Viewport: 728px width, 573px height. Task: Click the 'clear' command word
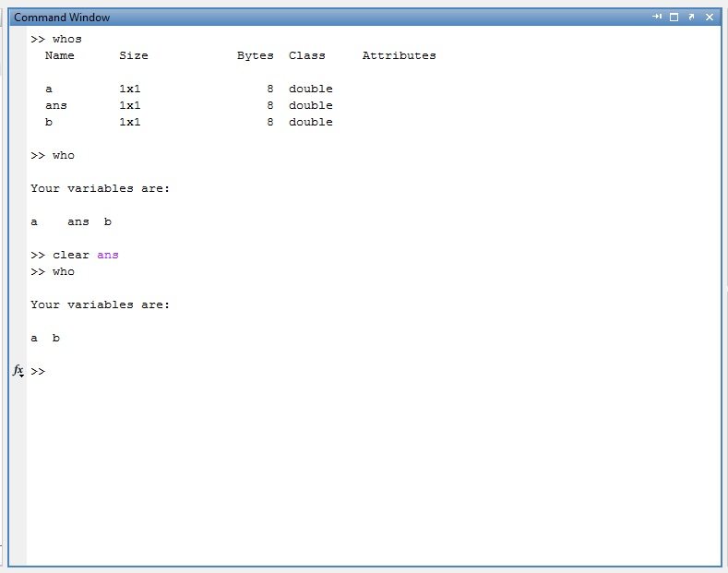(70, 255)
